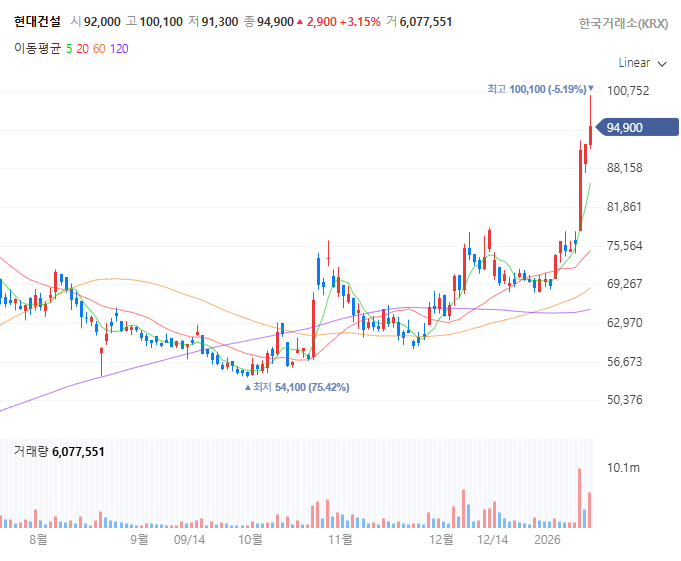Click the 94,900 current price tag
The height and width of the screenshot is (561, 681).
pos(637,127)
